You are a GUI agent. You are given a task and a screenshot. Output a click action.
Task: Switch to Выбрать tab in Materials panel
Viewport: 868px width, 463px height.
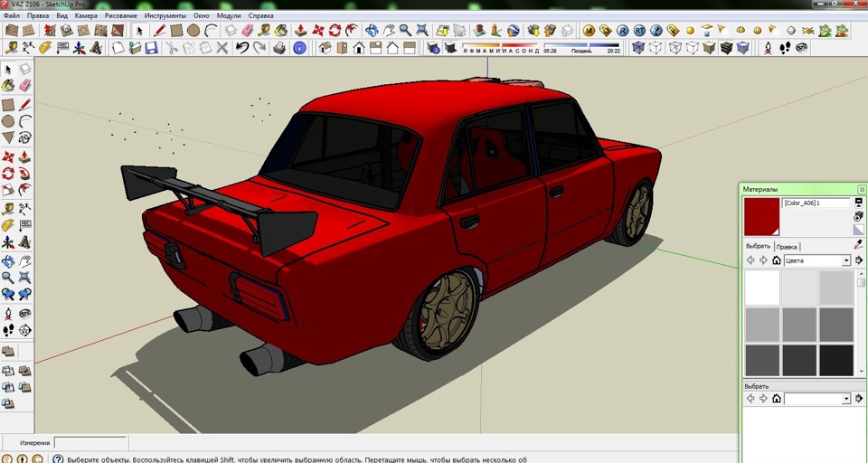[758, 246]
